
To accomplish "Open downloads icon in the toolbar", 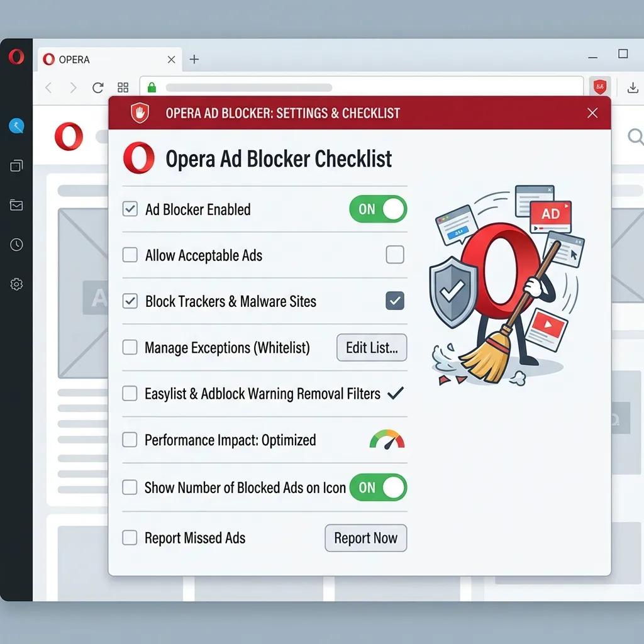I will click(x=633, y=87).
